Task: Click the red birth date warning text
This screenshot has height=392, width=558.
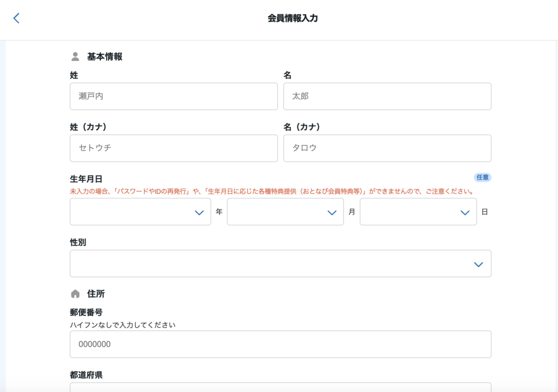Action: [x=271, y=192]
